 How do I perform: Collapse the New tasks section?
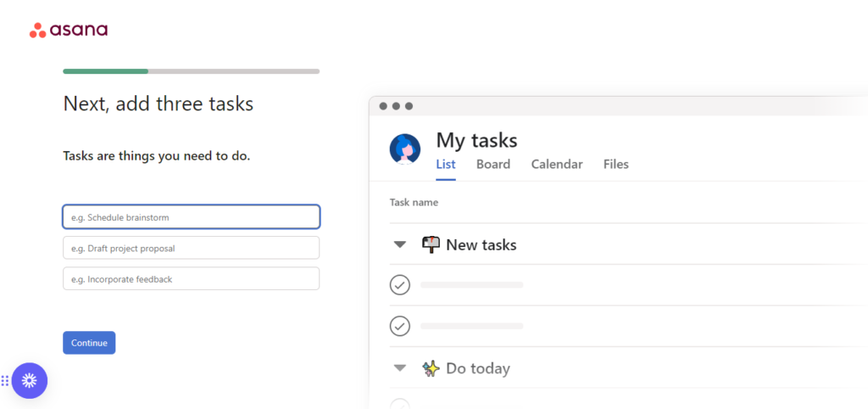coord(400,245)
